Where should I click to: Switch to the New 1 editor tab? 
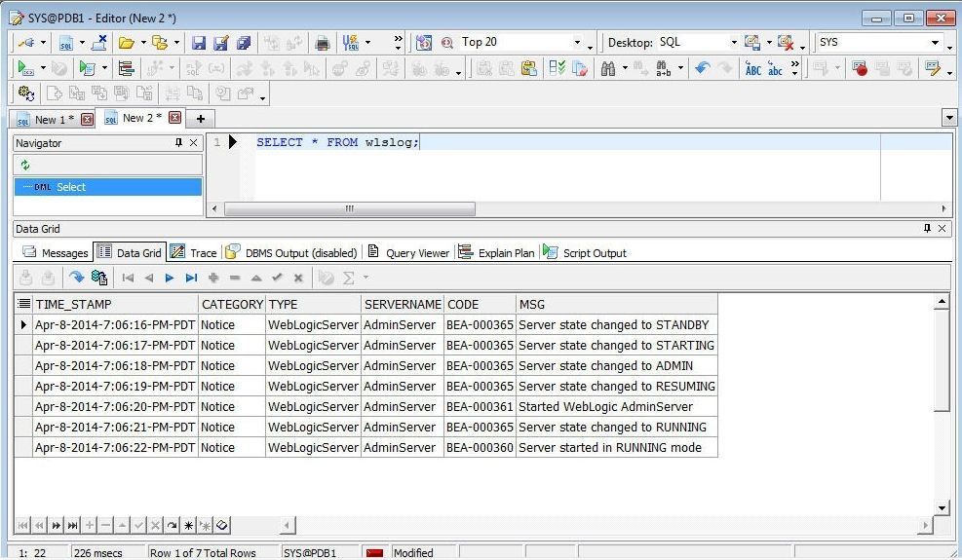coord(54,119)
